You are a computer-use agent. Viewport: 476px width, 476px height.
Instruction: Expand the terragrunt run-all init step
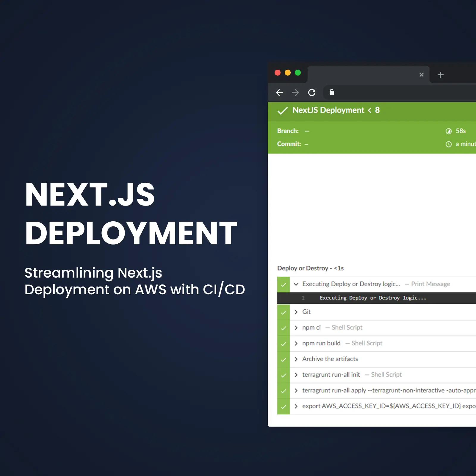(x=296, y=375)
